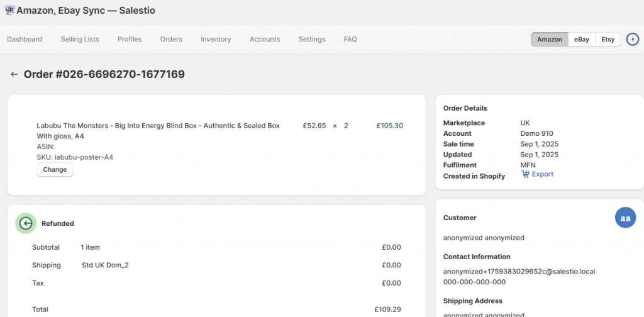The height and width of the screenshot is (317, 644).
Task: Open the Accounts tab
Action: 265,39
